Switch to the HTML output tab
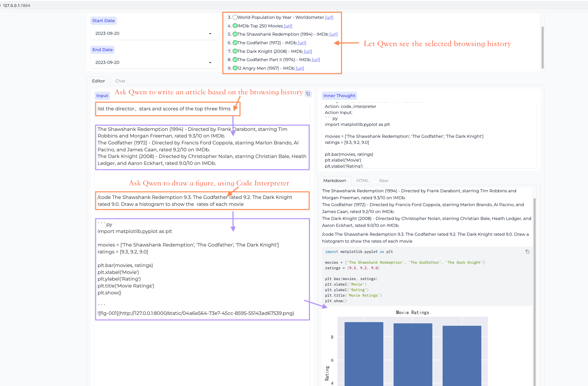This screenshot has width=588, height=386. [362, 180]
